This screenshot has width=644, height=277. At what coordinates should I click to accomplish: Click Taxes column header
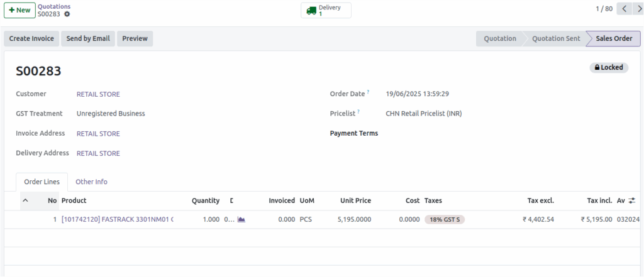click(x=433, y=200)
